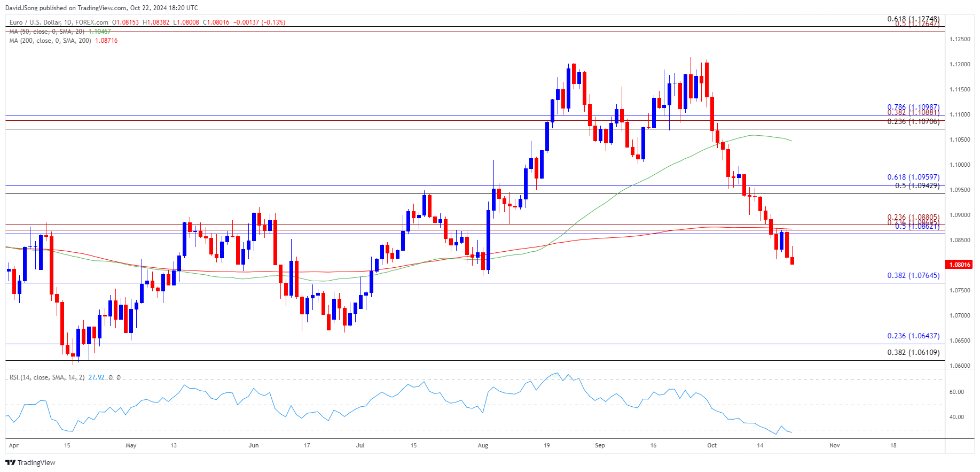Viewport: 980px width, 472px height.
Task: Click the 0.382 (1.07645) Fibonacci label
Action: 913,276
